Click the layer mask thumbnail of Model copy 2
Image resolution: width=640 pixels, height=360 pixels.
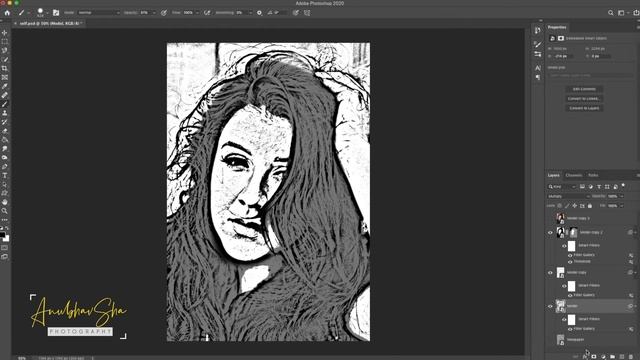(573, 233)
